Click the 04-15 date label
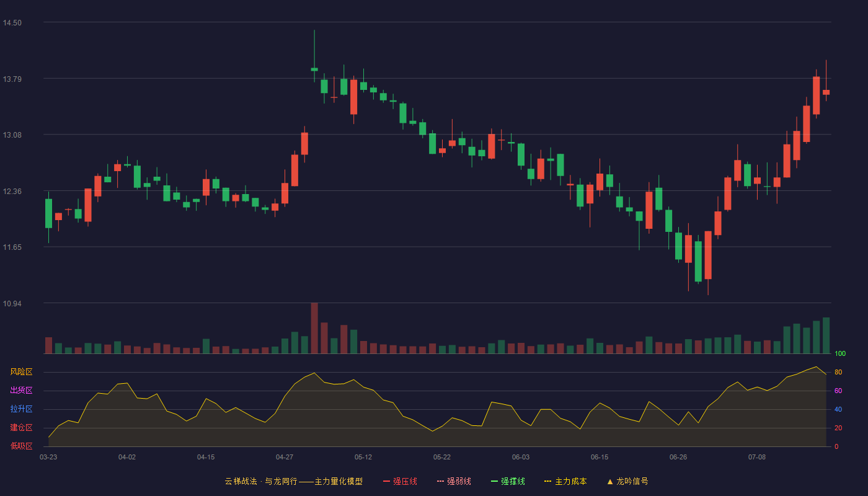 (x=206, y=457)
